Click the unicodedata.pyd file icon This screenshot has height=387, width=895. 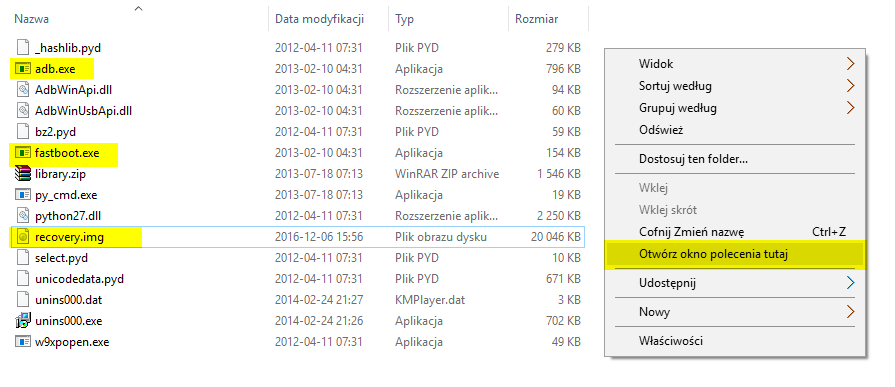(23, 279)
